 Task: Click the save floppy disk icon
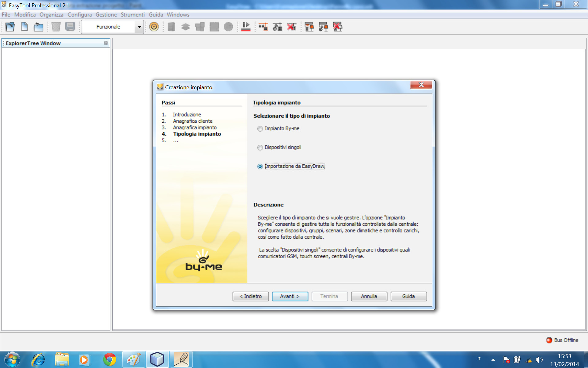[x=70, y=27]
